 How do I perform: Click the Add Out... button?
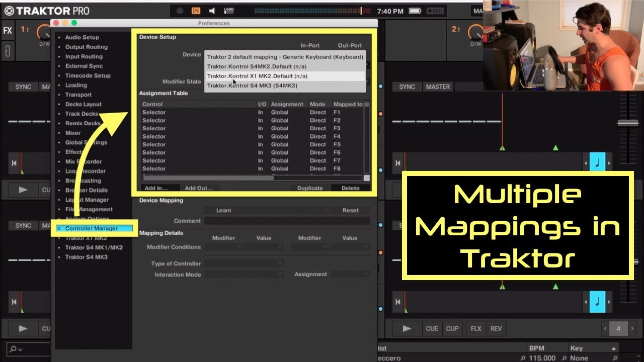coord(199,188)
